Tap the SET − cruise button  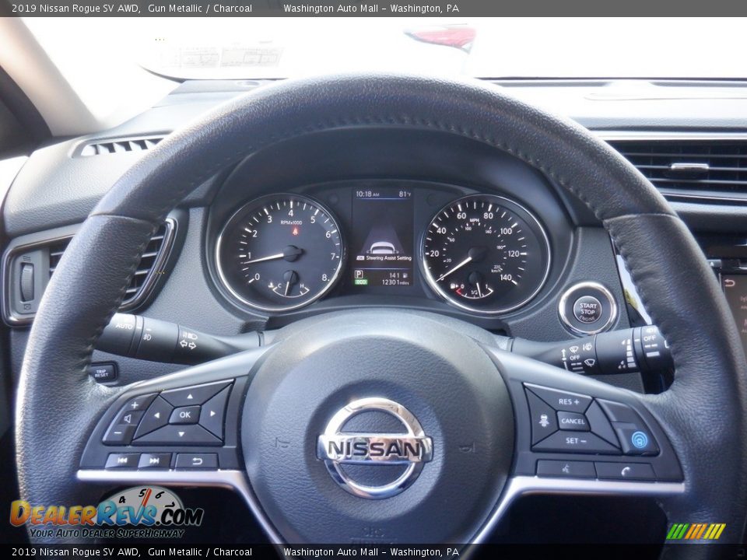(x=576, y=441)
